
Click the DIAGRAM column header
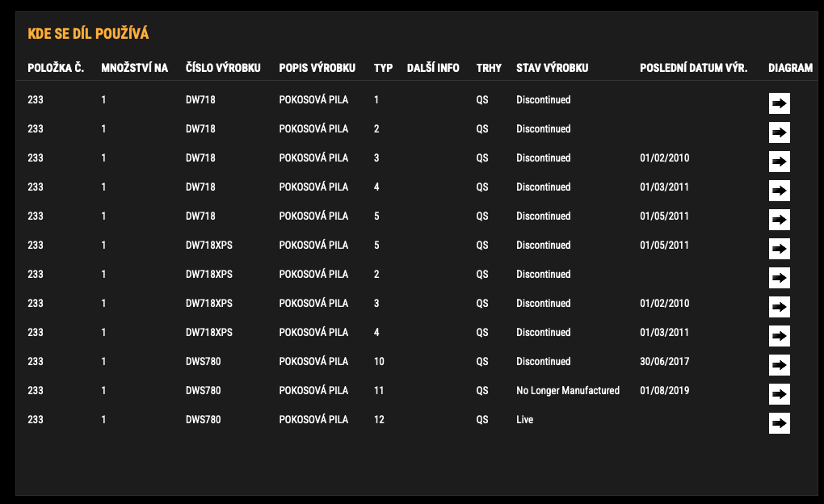point(790,68)
